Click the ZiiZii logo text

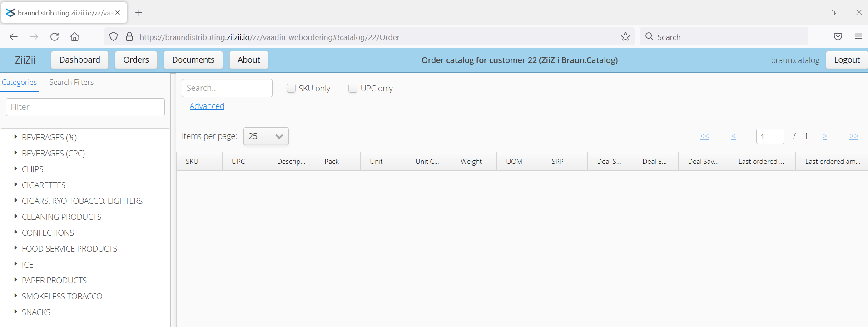pyautogui.click(x=25, y=60)
